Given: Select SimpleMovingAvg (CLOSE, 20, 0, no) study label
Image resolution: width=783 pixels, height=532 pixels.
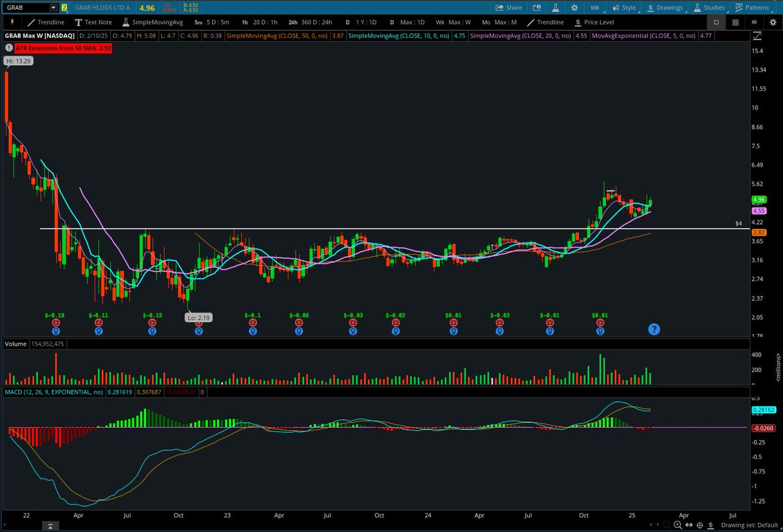Looking at the screenshot, I should pos(522,35).
